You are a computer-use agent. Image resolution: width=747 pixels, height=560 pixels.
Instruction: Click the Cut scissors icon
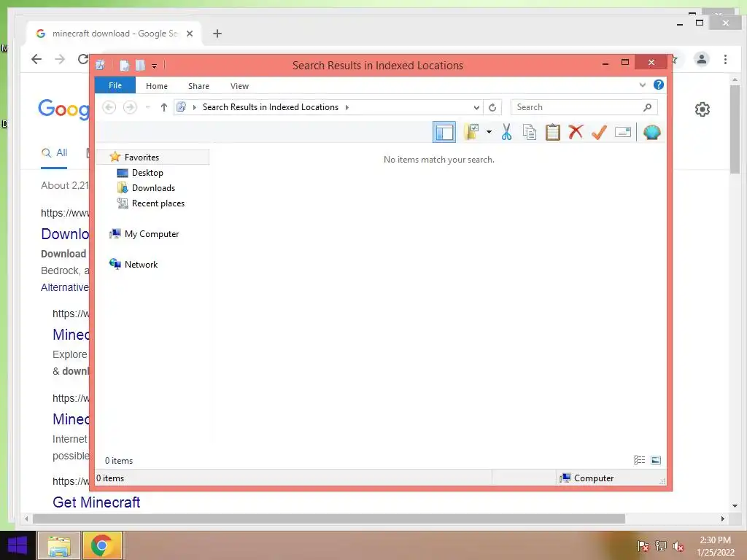coord(506,132)
